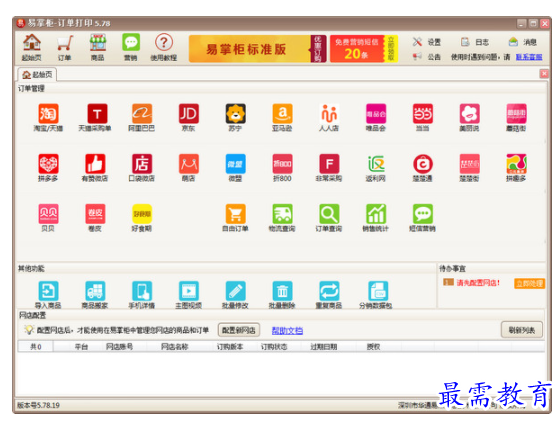Open 蘑菇街 platform icon

pos(516,117)
